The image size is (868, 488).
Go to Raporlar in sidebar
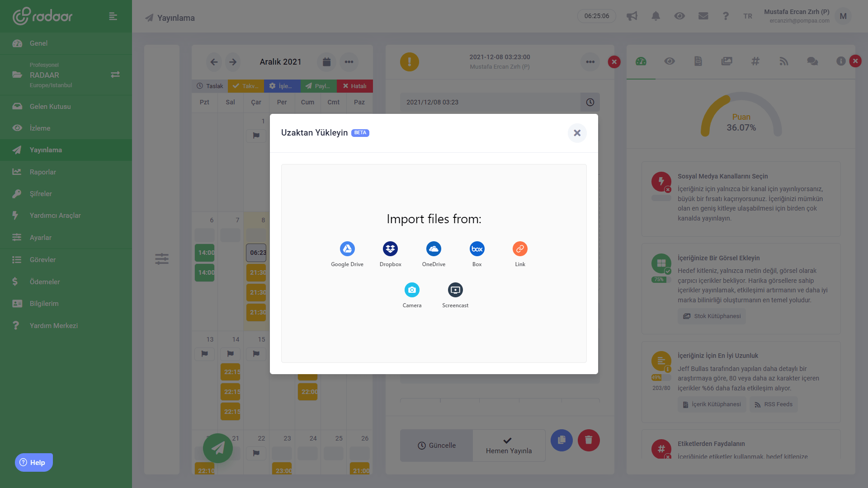click(x=43, y=172)
